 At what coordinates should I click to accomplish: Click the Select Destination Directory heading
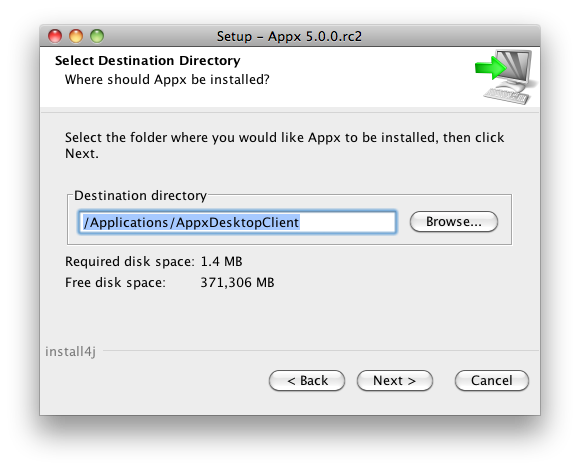click(x=148, y=61)
